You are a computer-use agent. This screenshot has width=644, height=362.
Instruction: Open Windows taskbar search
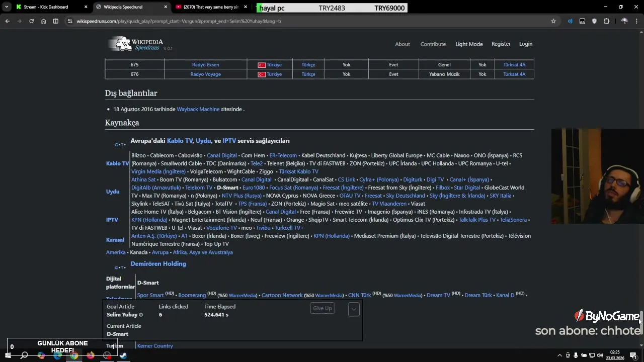tap(24, 355)
